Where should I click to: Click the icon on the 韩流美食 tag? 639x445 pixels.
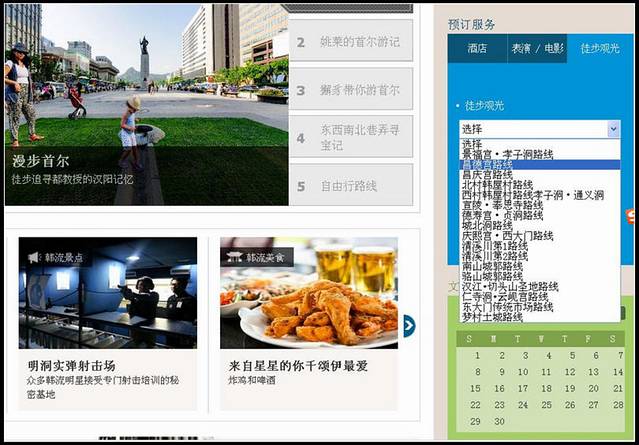pos(238,258)
